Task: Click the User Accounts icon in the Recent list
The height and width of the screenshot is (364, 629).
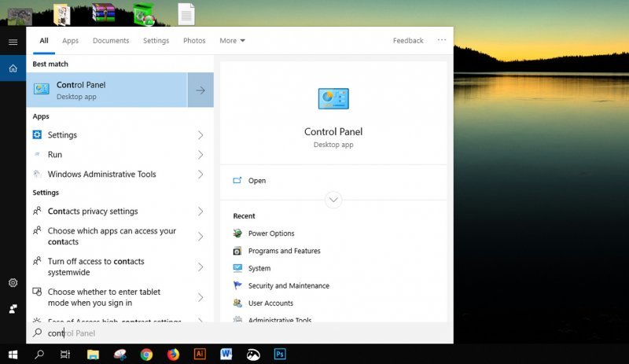Action: coord(237,303)
